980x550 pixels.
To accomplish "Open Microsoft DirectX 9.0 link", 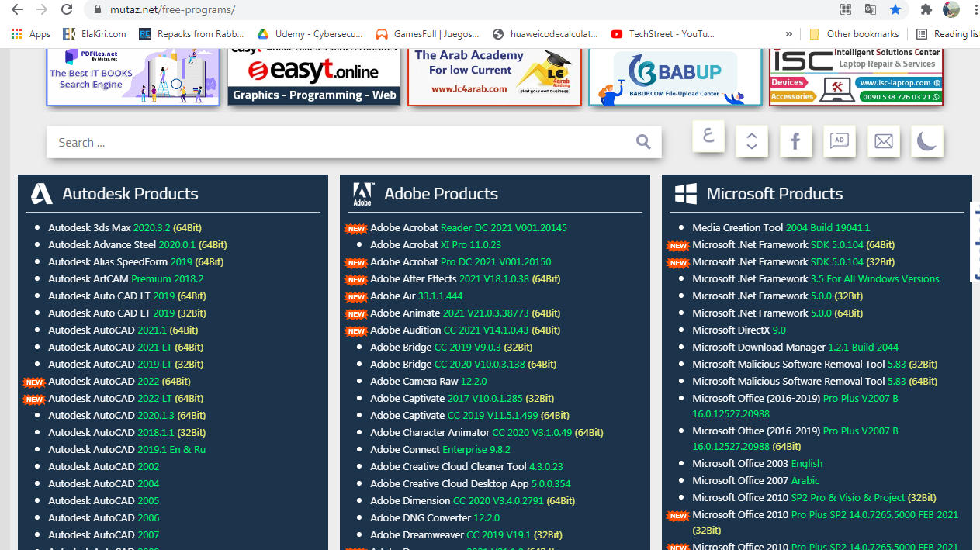I will [739, 330].
